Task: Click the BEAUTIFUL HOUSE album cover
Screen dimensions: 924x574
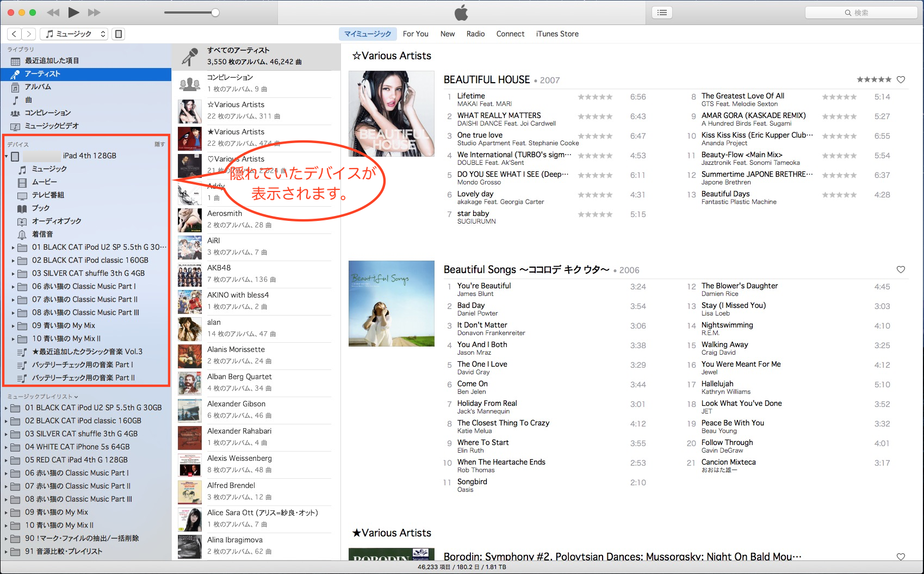Action: (392, 114)
